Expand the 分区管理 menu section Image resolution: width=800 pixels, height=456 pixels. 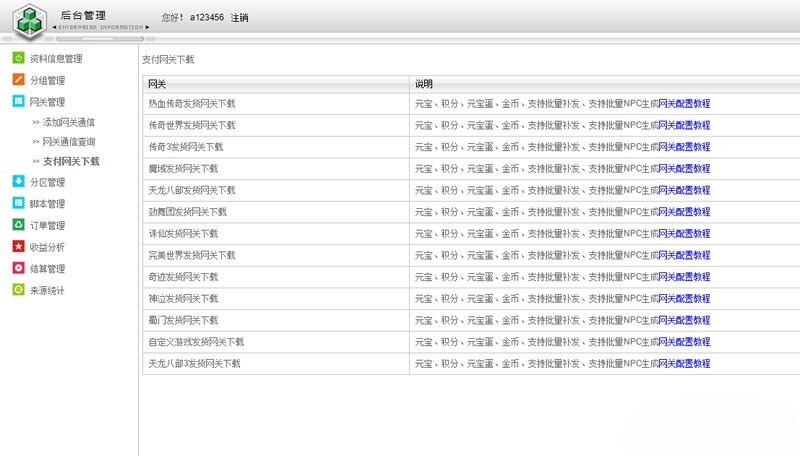tap(47, 182)
